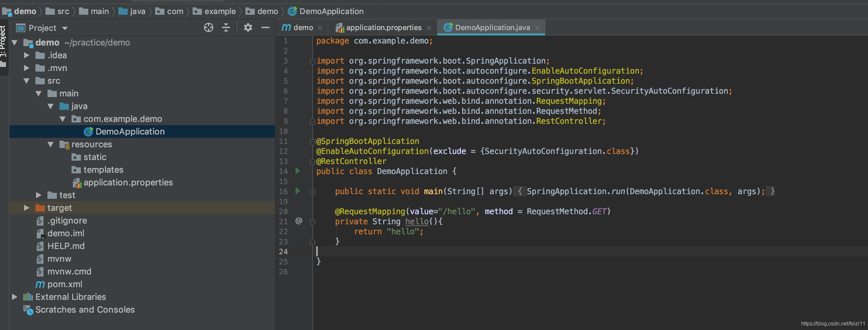868x330 pixels.
Task: Click the pom.xml Maven icon in tree
Action: [x=40, y=284]
